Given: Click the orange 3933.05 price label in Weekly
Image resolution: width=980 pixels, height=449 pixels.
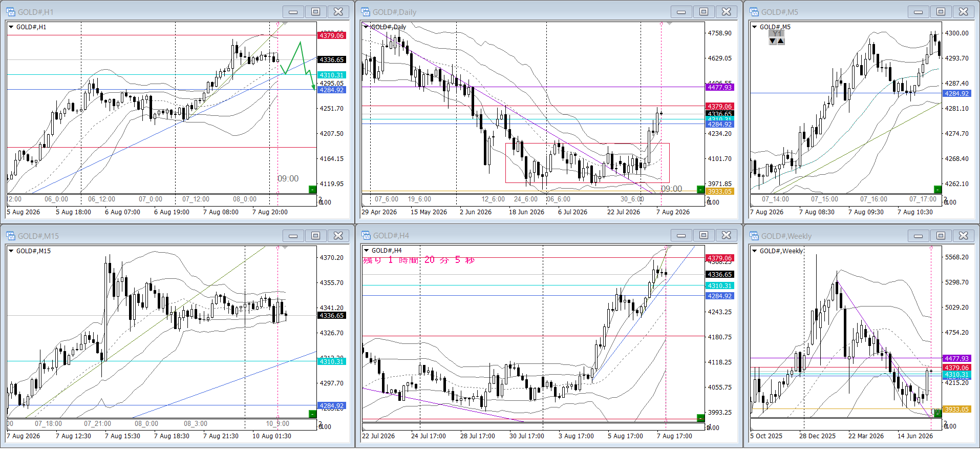Looking at the screenshot, I should click(956, 409).
